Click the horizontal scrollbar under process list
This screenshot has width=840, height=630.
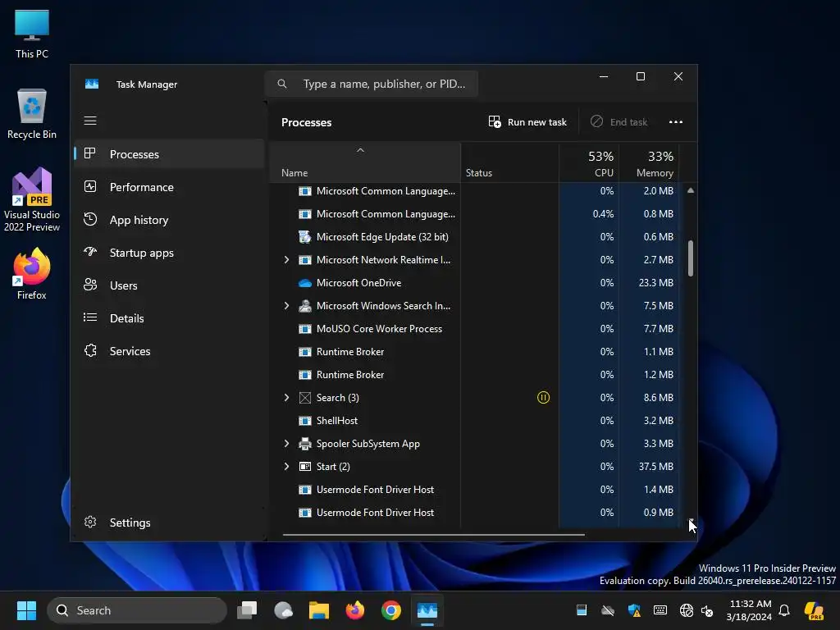(433, 534)
